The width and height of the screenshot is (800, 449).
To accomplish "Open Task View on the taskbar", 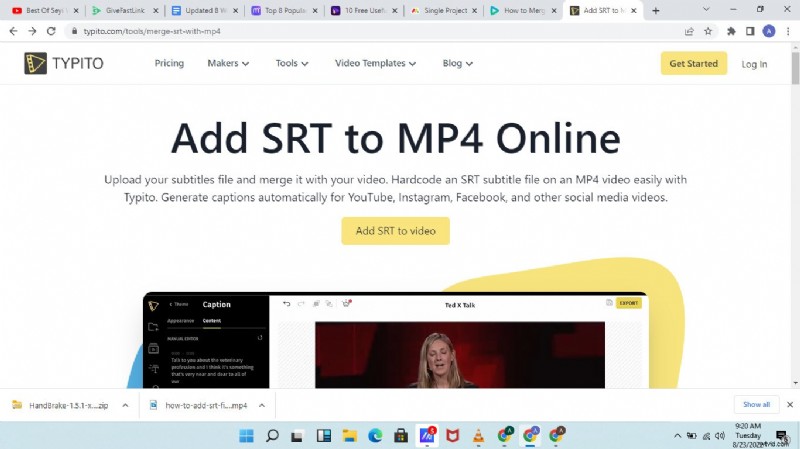I will tap(297, 436).
